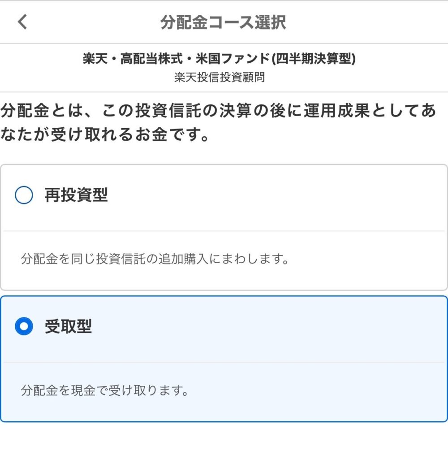Tap the unselected reinvestment radio circle
This screenshot has width=448, height=476.
25,195
